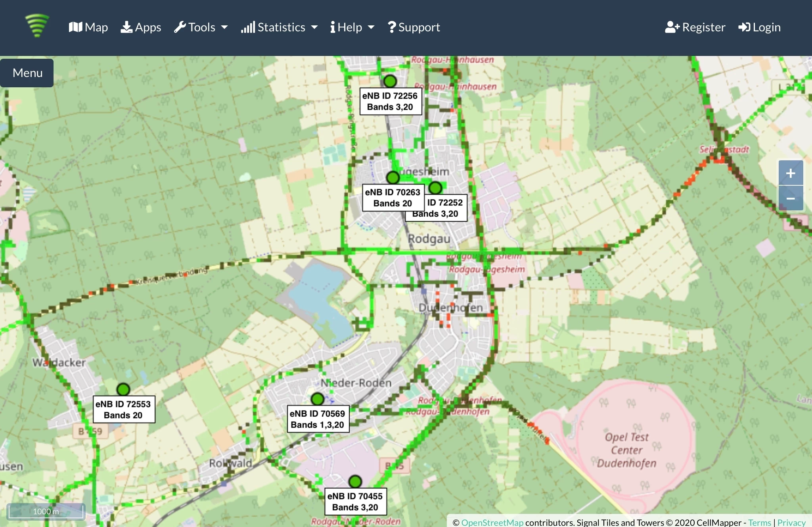Select the tower marker for eNB 72252
Screen dimensions: 812x527
(x=435, y=188)
